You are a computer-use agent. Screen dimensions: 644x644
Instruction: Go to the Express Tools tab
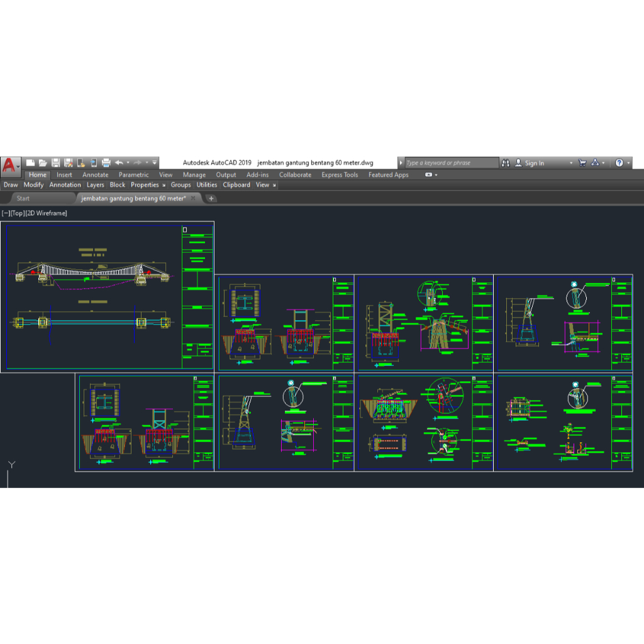pos(340,175)
